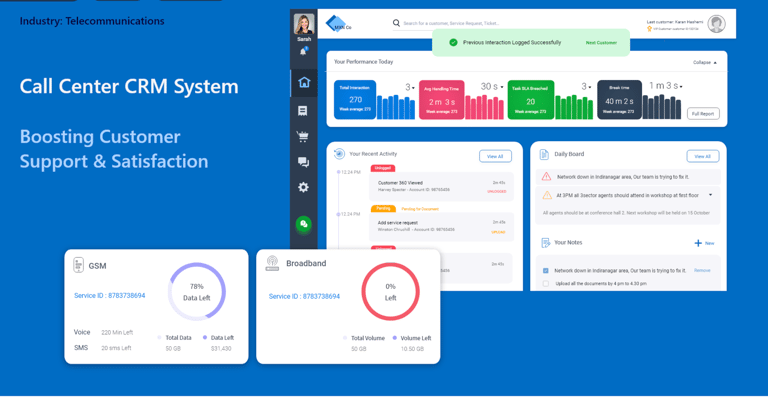Click the GSM 78% Data Left ring
Viewport: 768px width, 397px height.
pos(196,292)
